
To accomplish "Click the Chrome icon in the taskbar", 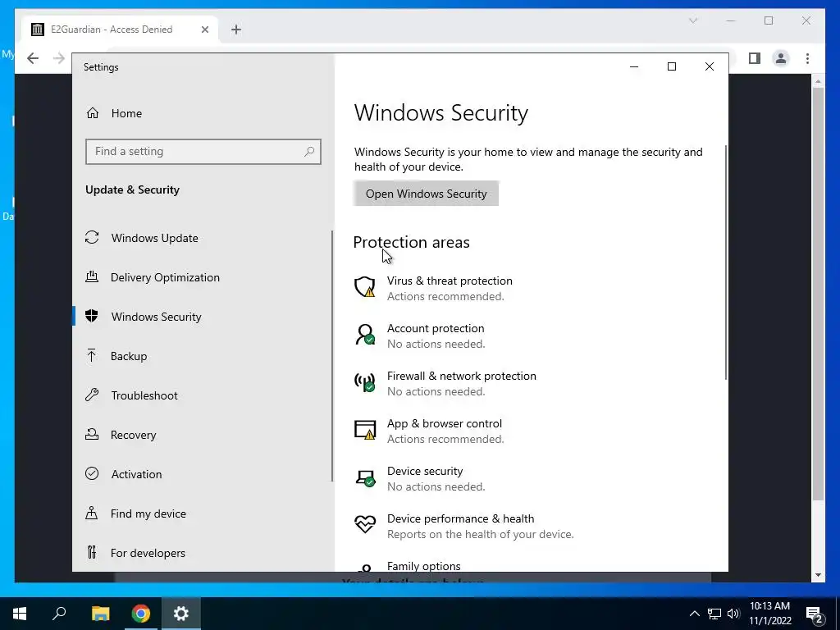I will (141, 614).
